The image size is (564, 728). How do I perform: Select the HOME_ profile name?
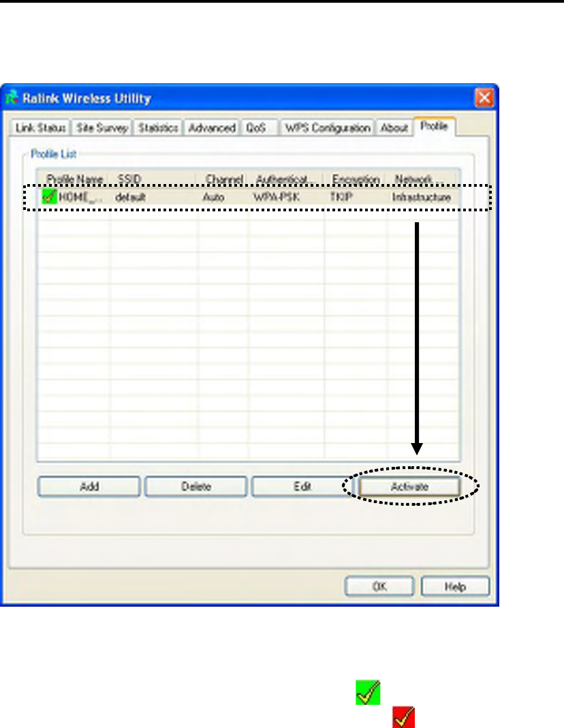[x=80, y=197]
